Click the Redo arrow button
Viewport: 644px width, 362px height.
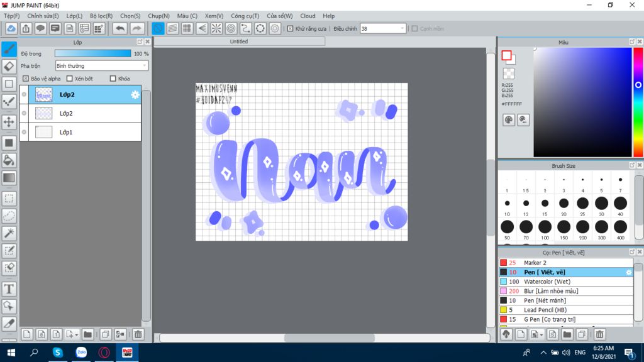pos(136,28)
